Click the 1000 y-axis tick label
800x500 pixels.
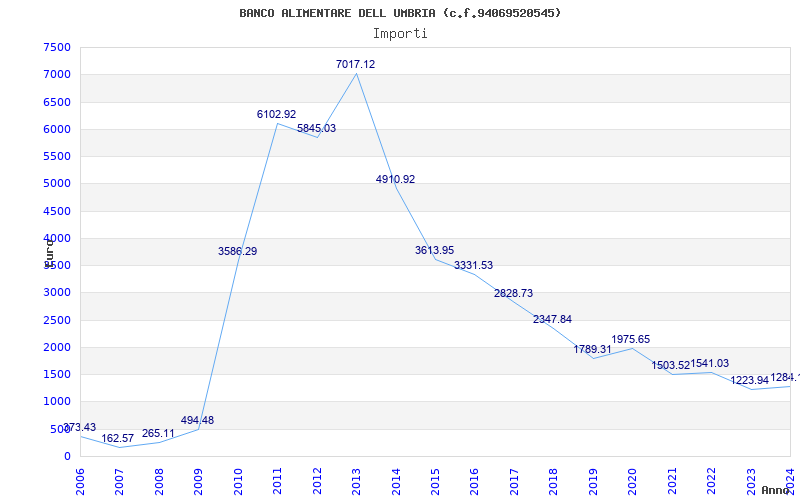tap(57, 402)
